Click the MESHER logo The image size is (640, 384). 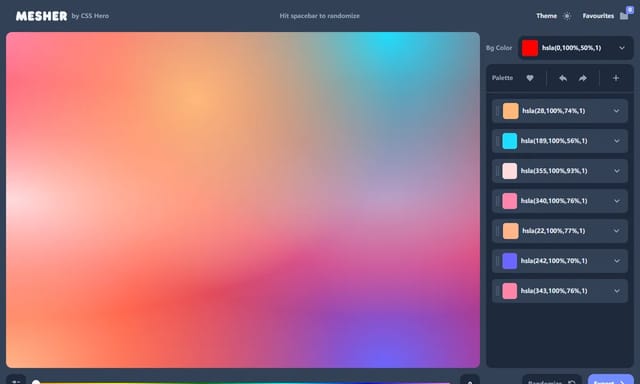41,16
